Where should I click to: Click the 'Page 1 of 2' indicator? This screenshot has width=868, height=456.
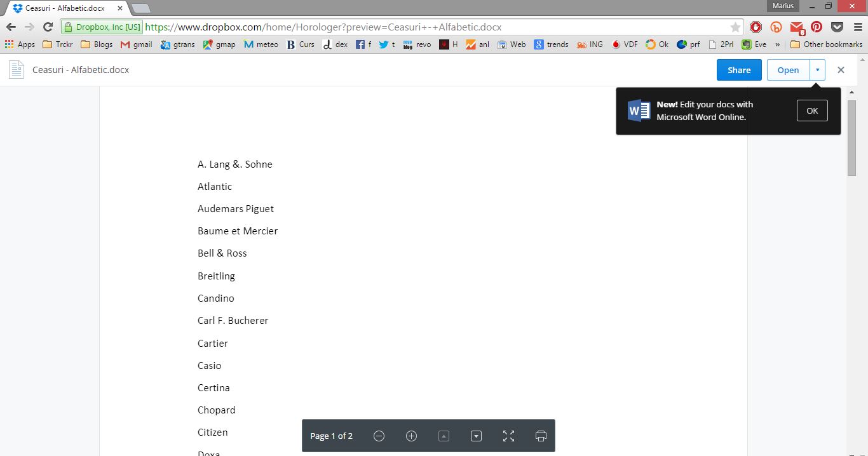tap(331, 436)
